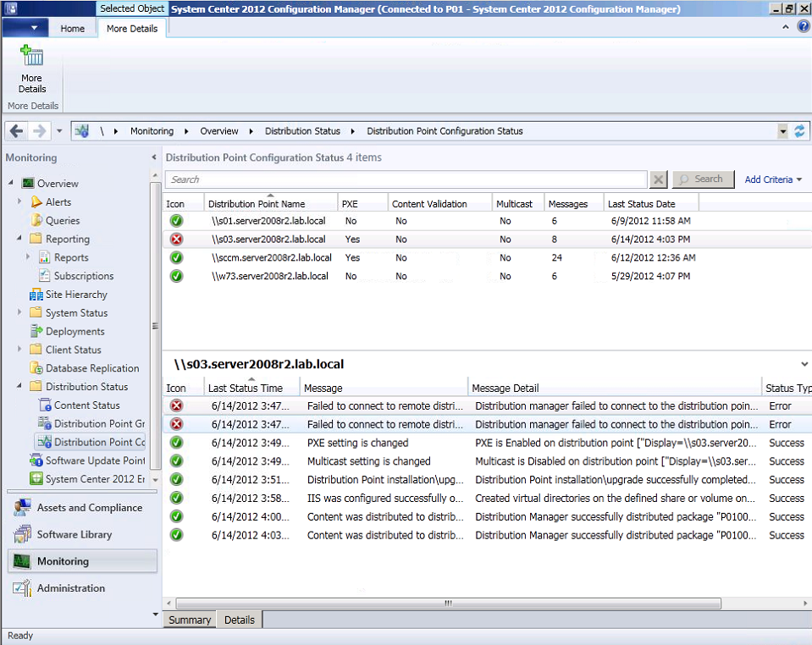Click the error icon for s03.server2008r2.lab.local
812x645 pixels.
177,240
